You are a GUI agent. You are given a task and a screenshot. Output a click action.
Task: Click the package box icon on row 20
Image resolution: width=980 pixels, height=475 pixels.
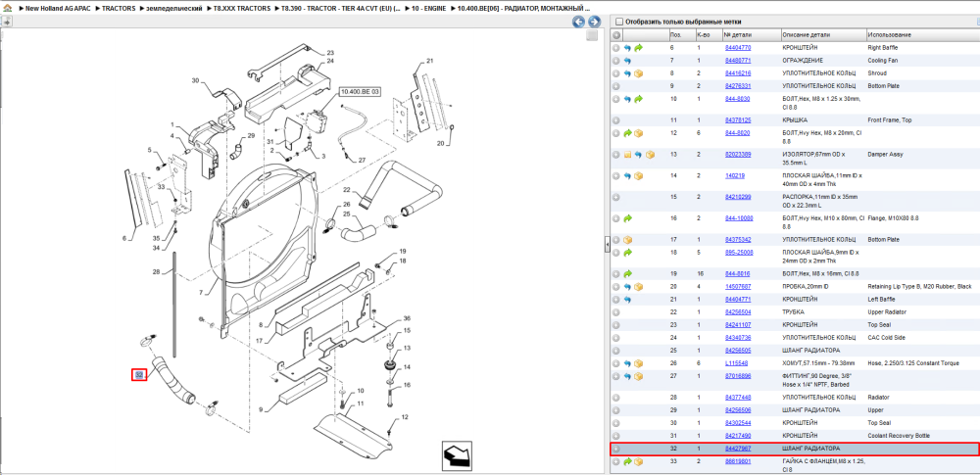[638, 286]
